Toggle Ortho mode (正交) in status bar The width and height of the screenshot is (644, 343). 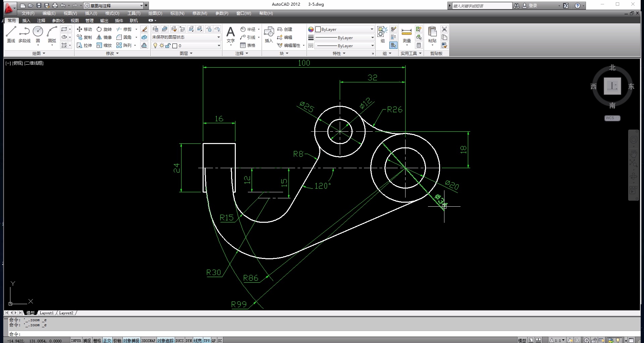(107, 340)
